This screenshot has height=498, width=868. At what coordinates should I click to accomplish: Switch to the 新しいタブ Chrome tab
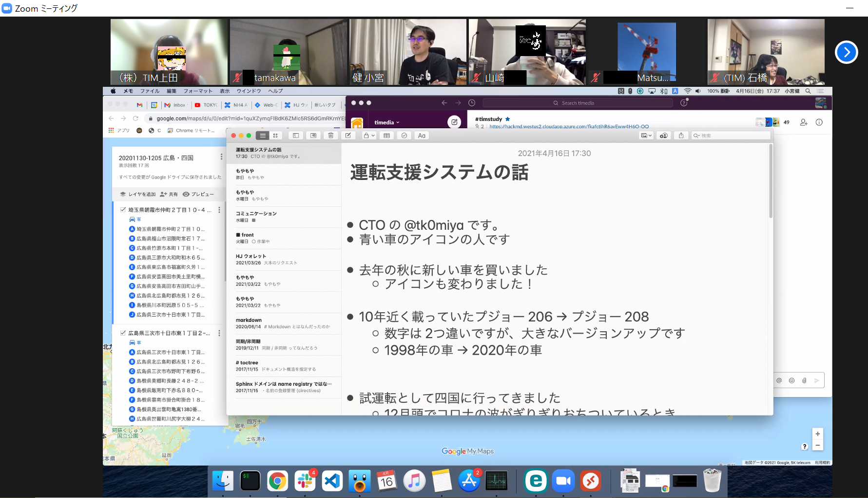click(x=325, y=105)
